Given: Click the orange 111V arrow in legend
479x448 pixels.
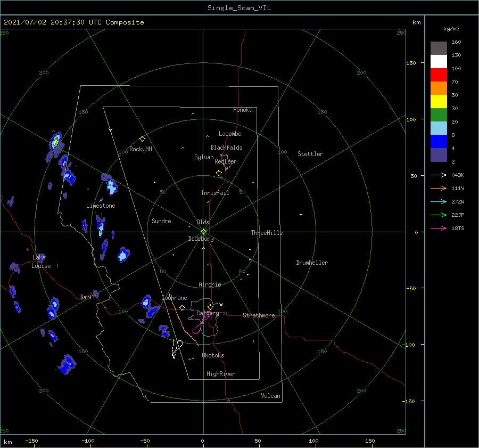Looking at the screenshot, I should click(439, 189).
